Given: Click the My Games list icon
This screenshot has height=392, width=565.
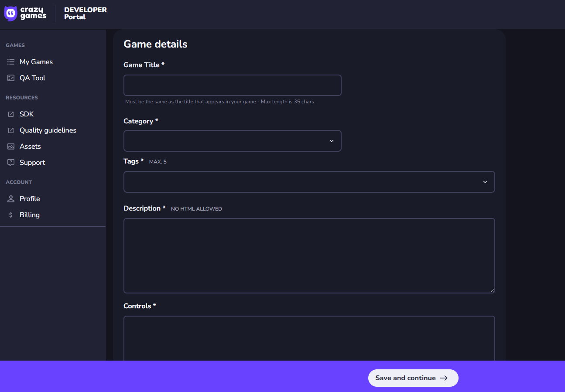Looking at the screenshot, I should point(11,62).
